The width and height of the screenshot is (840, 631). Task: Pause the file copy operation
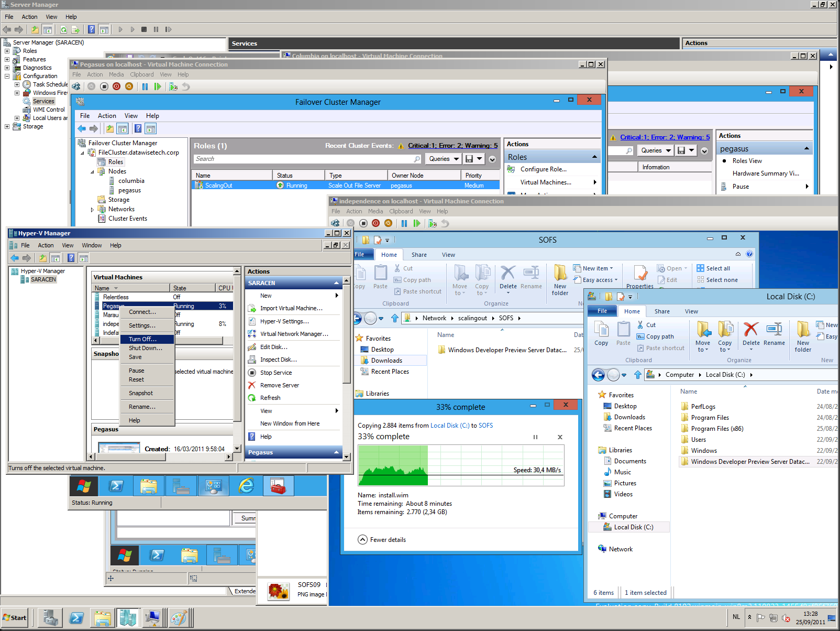point(535,437)
